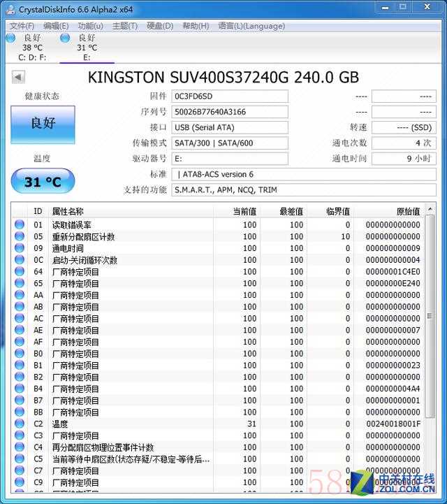Click the transfer mode field SATA/300 | SATA/600
The width and height of the screenshot is (447, 504).
(x=230, y=143)
